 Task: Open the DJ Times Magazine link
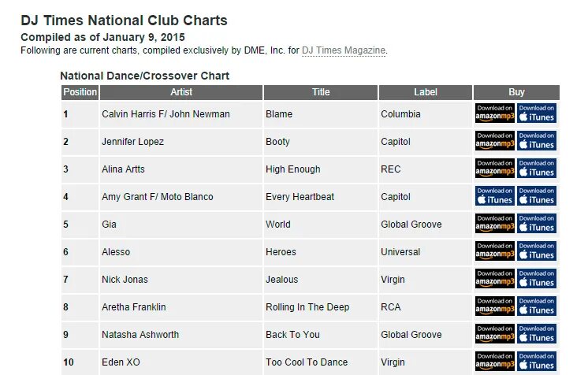(344, 50)
